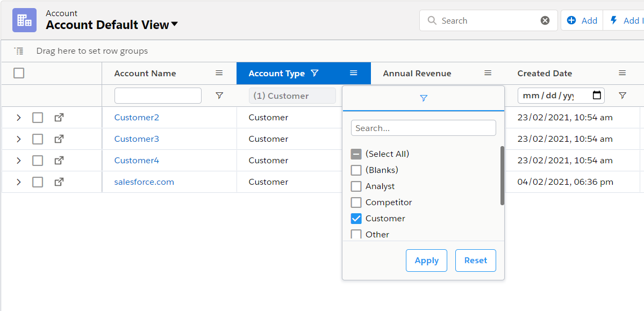Image resolution: width=644 pixels, height=311 pixels.
Task: Open Customer2 record in new window icon
Action: point(59,118)
